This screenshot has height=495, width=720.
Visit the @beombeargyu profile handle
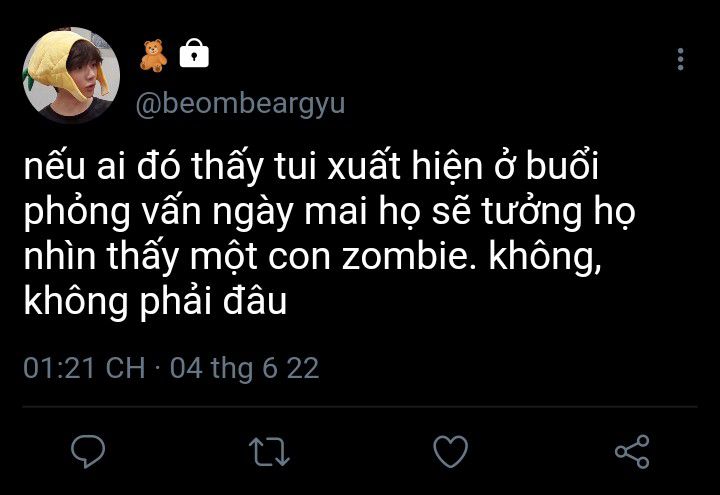(240, 104)
